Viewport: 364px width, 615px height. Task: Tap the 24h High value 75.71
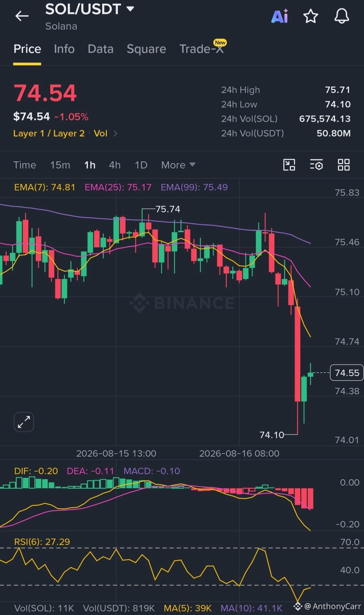pyautogui.click(x=338, y=90)
